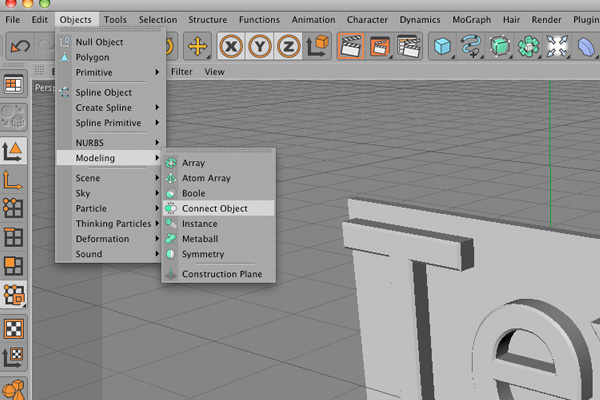Open the viewport Filter menu
This screenshot has width=600, height=400.
[181, 72]
